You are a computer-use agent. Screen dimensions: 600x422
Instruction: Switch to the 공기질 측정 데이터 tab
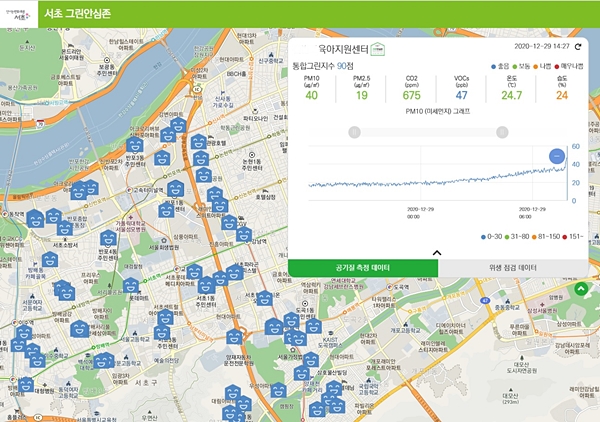click(x=363, y=268)
